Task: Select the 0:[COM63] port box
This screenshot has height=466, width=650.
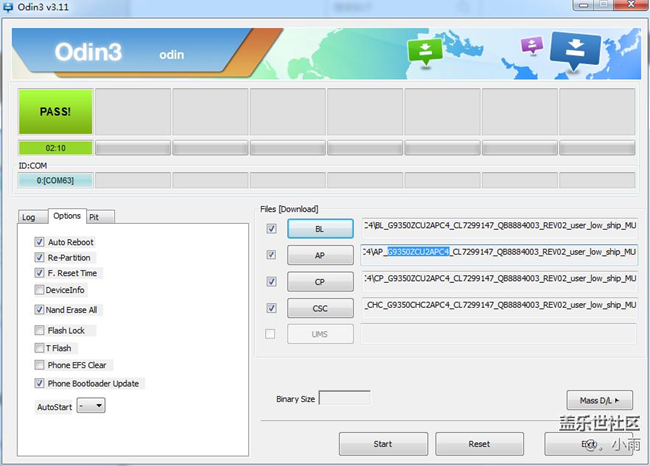Action: 55,180
